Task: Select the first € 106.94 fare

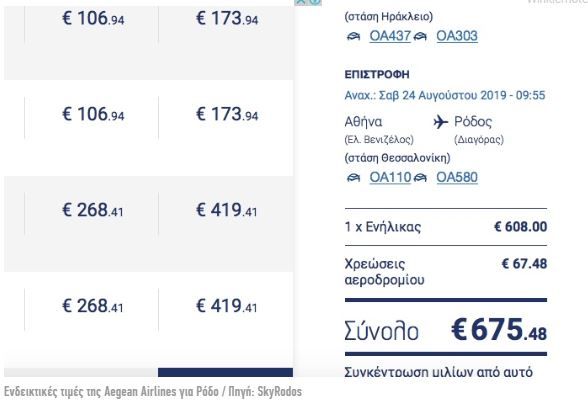Action: coord(93,18)
